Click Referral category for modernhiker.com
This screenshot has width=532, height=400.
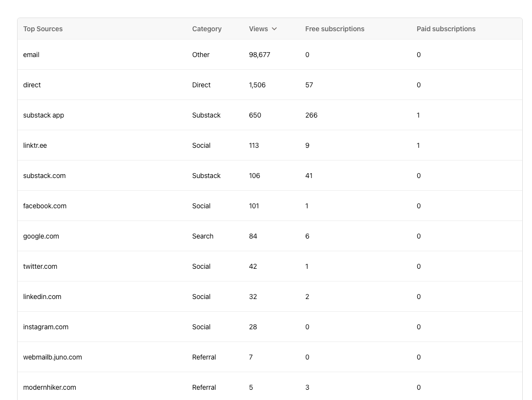[204, 387]
